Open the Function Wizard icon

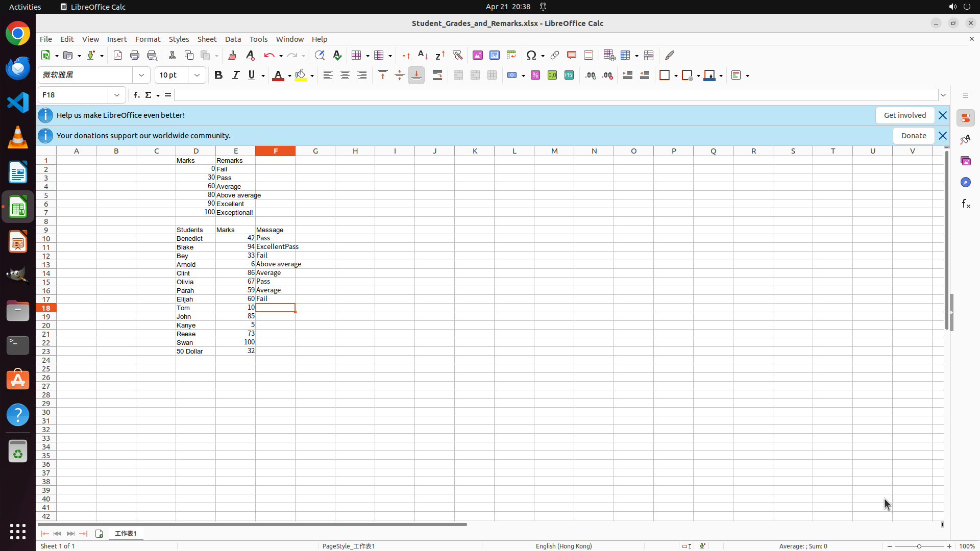136,95
